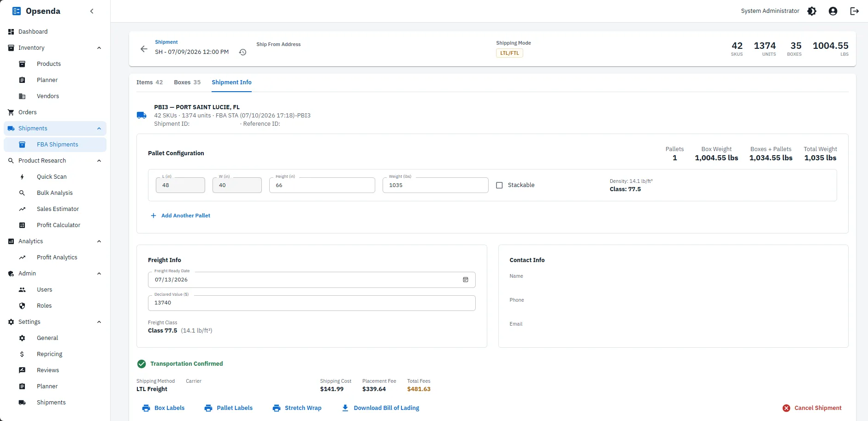
Task: Click the Reviews chat icon
Action: tap(22, 370)
